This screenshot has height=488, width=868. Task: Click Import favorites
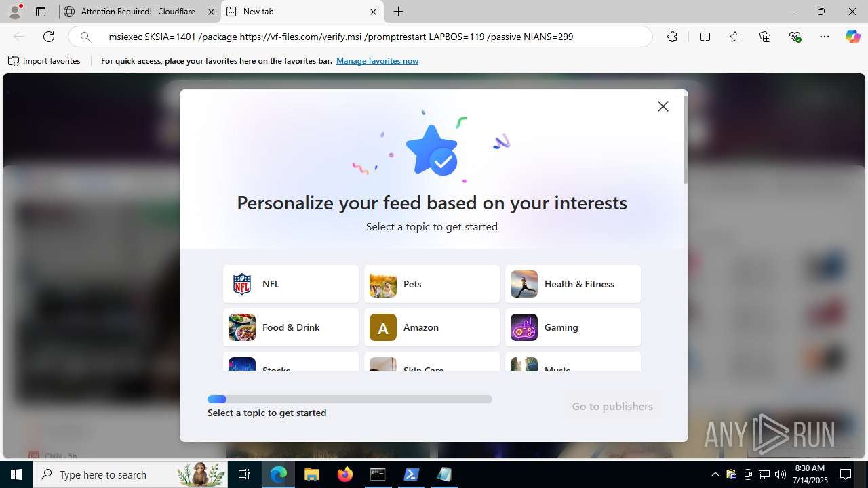coord(44,61)
